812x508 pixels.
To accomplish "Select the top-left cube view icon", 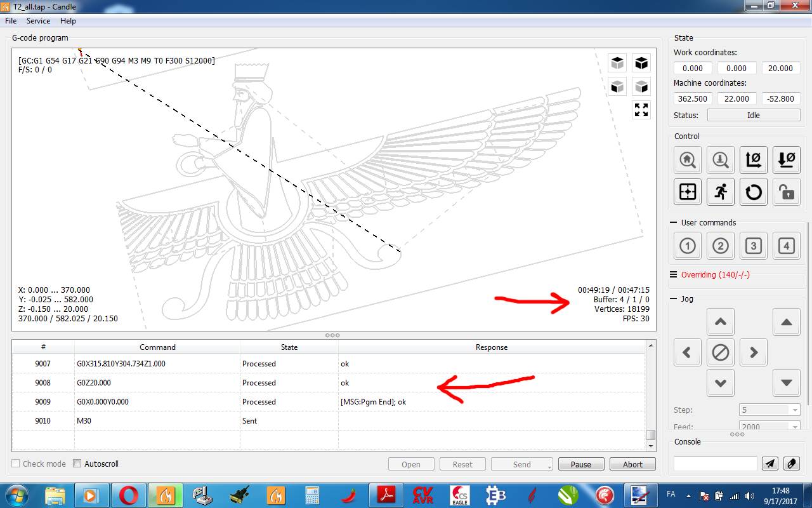I will [617, 63].
